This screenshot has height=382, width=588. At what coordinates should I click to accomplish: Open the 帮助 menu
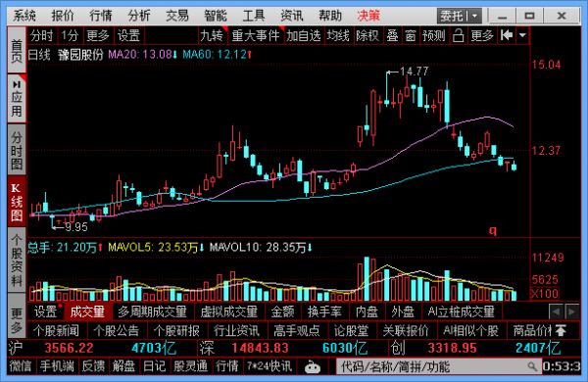point(330,16)
